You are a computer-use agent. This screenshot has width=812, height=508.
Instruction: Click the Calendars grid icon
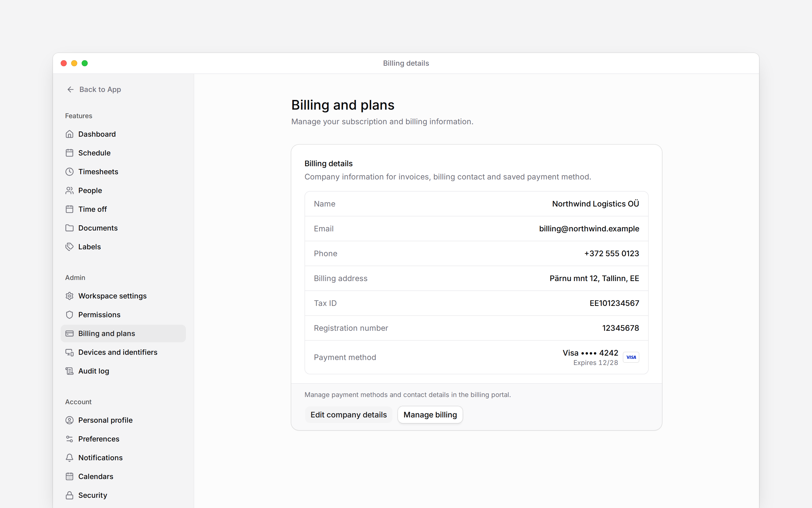tap(70, 477)
